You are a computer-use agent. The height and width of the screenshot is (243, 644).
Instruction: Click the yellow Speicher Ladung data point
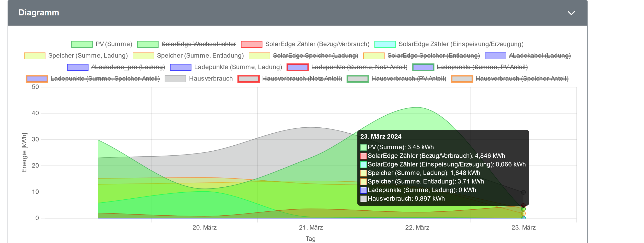pyautogui.click(x=523, y=214)
